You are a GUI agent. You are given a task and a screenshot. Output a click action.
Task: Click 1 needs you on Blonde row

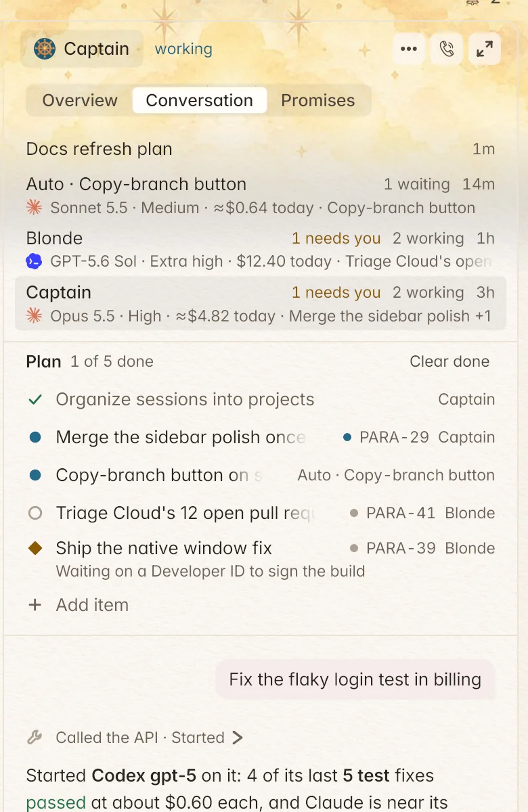click(x=336, y=238)
